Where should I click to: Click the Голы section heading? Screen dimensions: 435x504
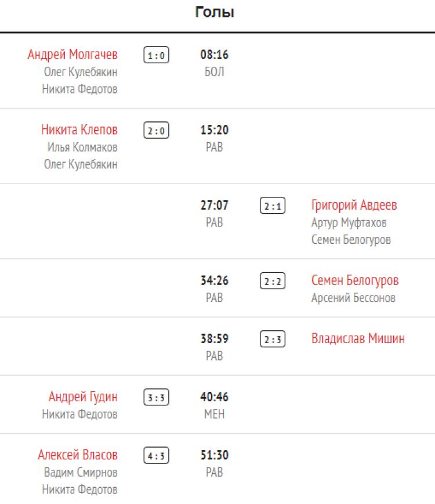coord(215,12)
